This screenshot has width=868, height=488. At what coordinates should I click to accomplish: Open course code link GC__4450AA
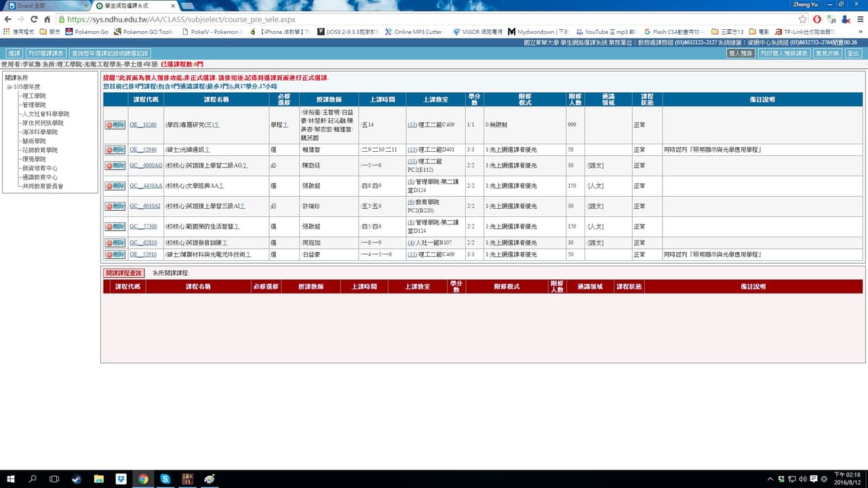[146, 186]
